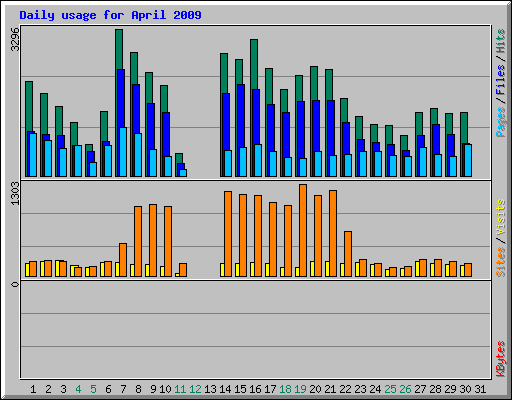Click the Hits legend label

500,41
